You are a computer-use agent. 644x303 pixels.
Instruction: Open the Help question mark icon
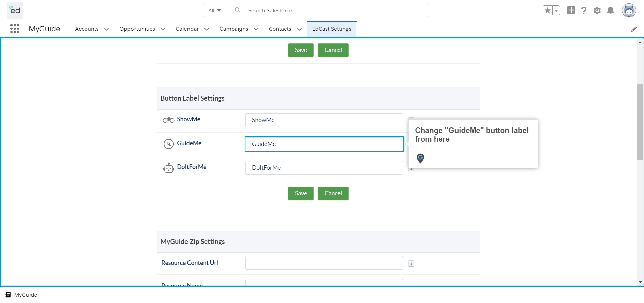[x=584, y=10]
